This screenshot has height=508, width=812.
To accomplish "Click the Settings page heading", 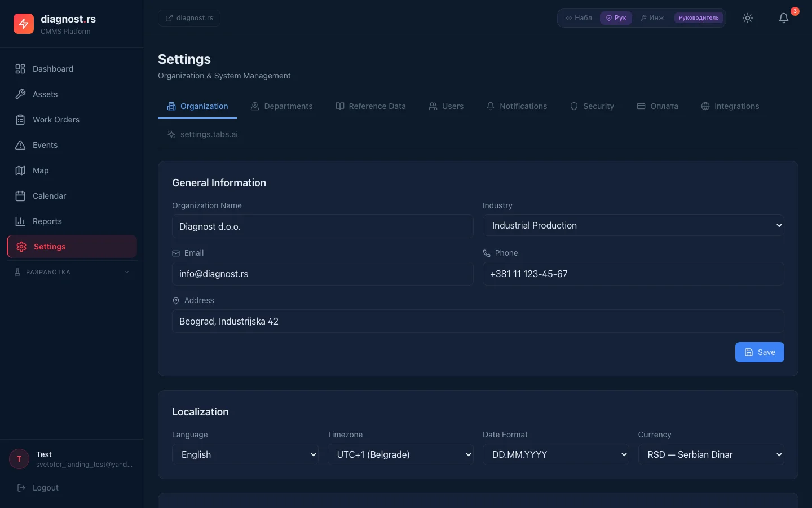I will pyautogui.click(x=184, y=59).
